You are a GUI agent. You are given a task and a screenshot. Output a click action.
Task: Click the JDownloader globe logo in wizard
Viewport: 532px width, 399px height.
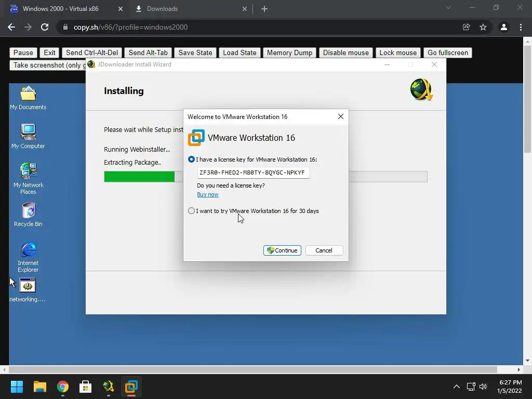point(421,90)
